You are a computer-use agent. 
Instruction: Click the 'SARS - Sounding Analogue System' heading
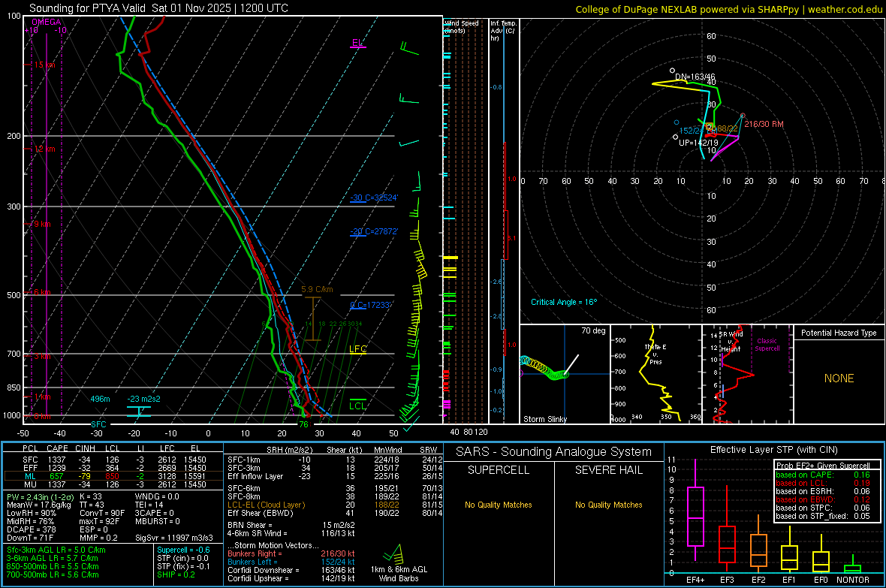[554, 452]
